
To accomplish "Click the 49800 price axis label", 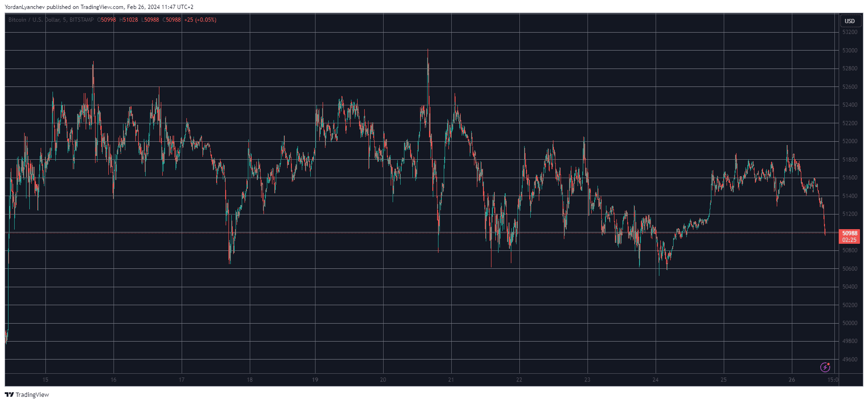I will tap(850, 341).
